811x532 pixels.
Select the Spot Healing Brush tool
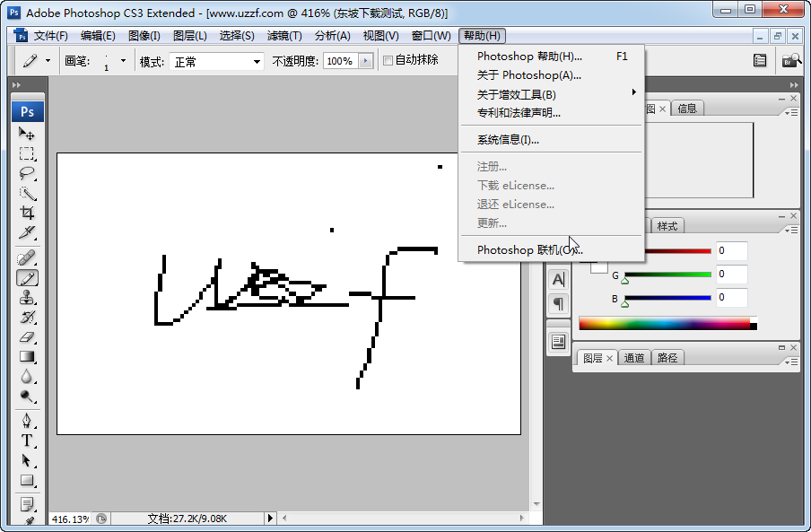(x=27, y=257)
